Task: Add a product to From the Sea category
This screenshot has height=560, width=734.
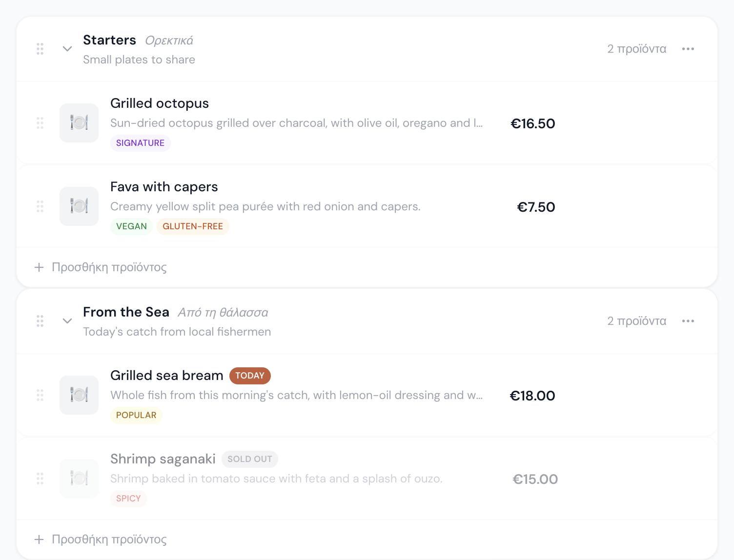Action: [x=101, y=540]
